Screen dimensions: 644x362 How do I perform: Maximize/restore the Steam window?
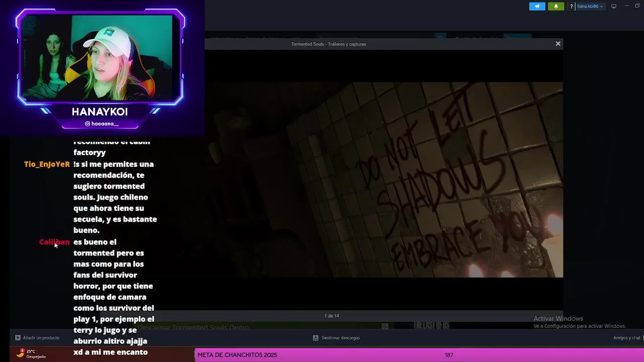[x=637, y=6]
